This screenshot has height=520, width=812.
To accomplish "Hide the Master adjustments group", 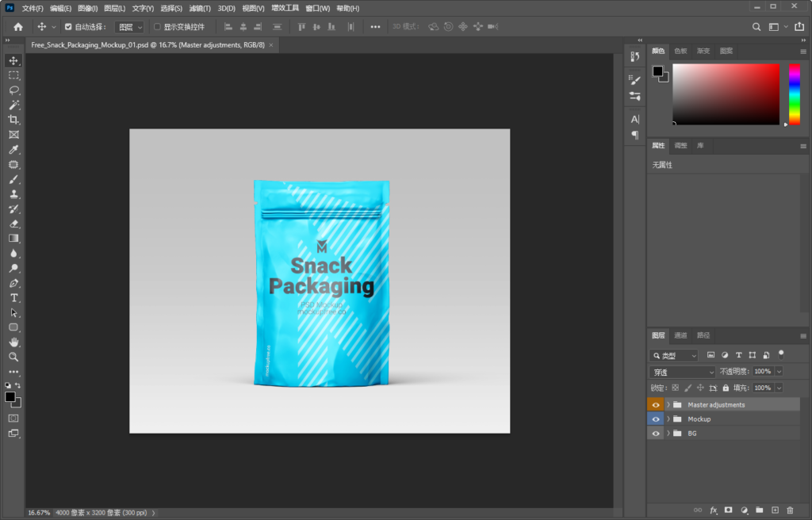I will click(x=656, y=404).
